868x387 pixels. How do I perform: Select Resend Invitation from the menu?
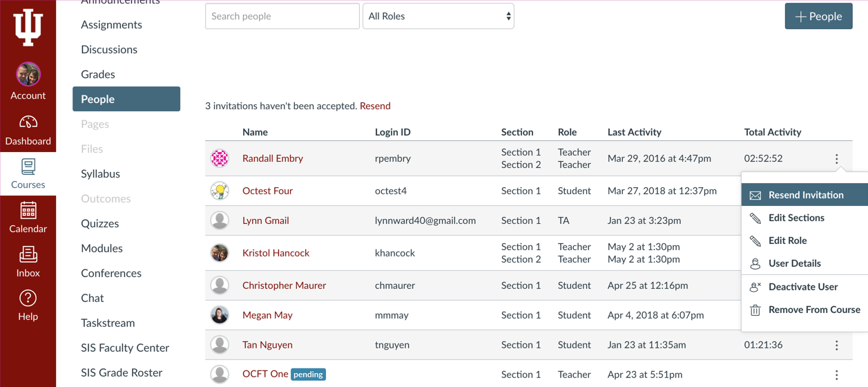804,195
